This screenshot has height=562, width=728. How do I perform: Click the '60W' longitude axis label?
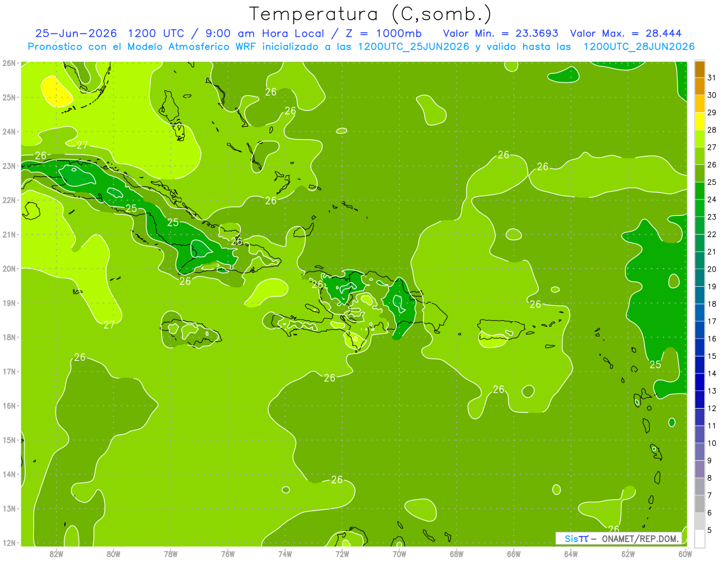coord(686,553)
